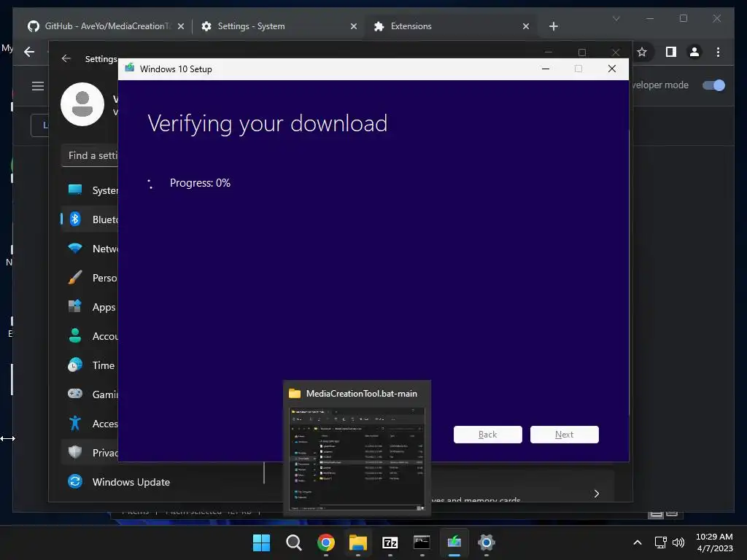Close the GitHub browser tab
This screenshot has height=560, width=747.
181,27
